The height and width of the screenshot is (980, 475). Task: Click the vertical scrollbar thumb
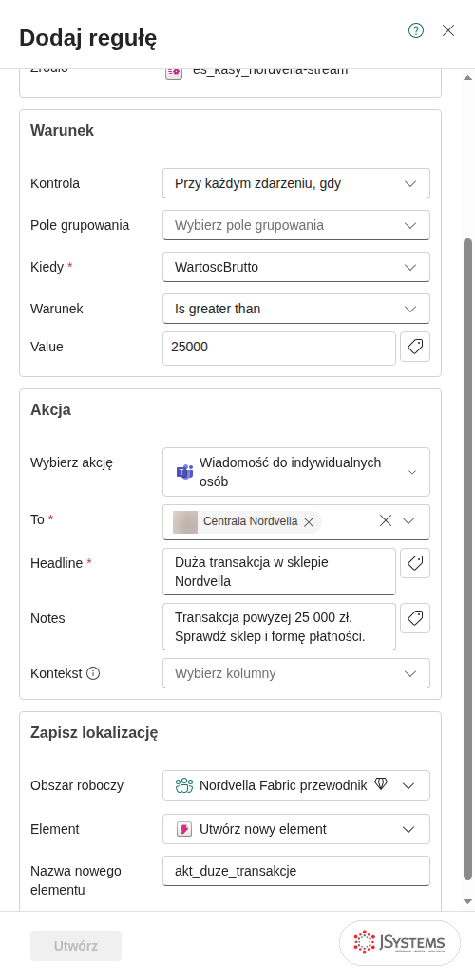(x=467, y=559)
